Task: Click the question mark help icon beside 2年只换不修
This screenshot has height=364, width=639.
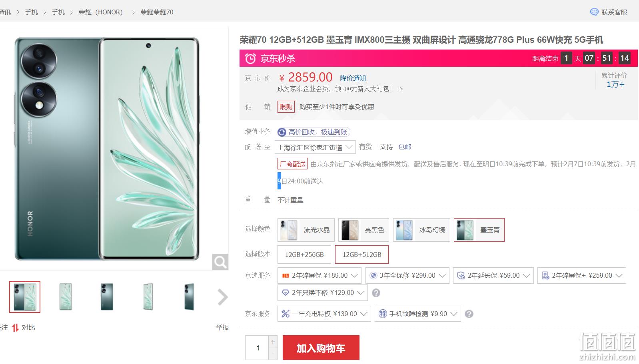Action: (376, 293)
